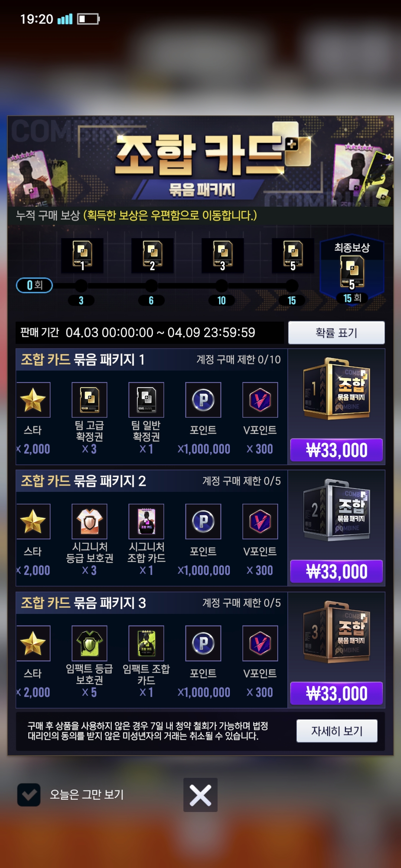Buy package 3 for ₩33,000
Image resolution: width=401 pixels, height=868 pixels.
pyautogui.click(x=336, y=693)
